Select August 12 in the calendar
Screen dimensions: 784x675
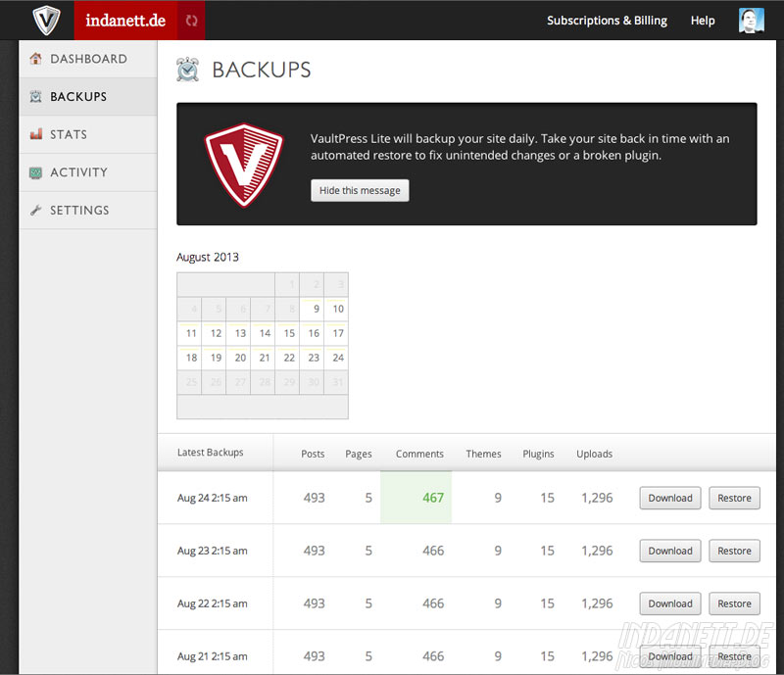tap(214, 333)
